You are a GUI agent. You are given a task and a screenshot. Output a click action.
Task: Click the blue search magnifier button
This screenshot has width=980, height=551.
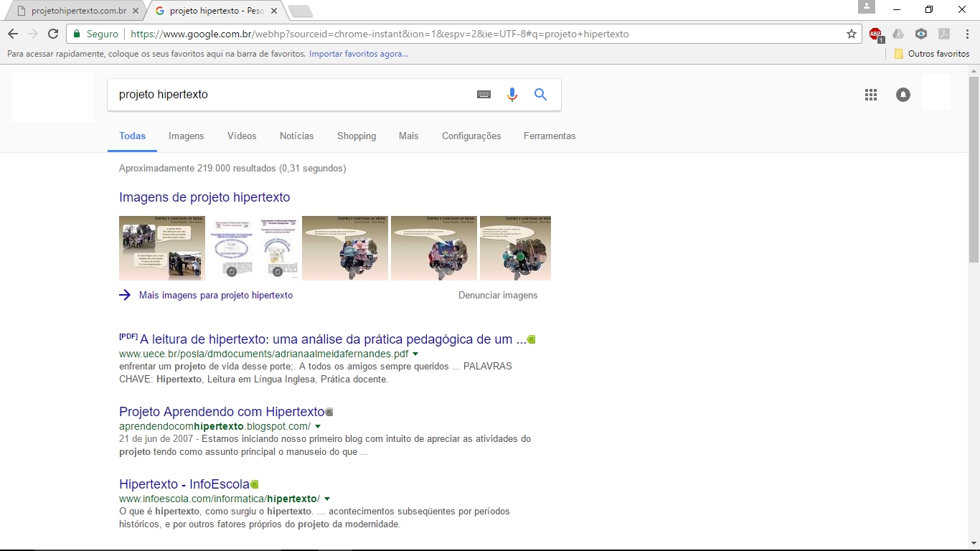pyautogui.click(x=540, y=95)
